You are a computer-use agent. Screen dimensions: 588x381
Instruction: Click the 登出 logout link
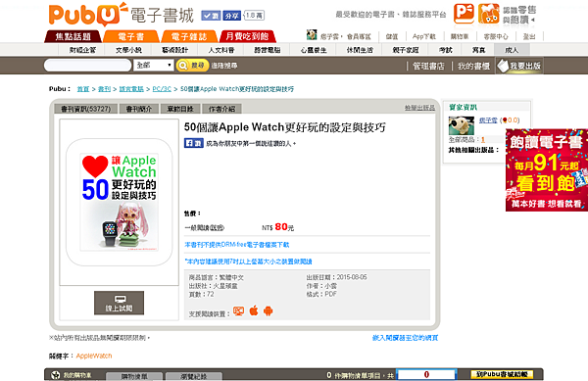[x=529, y=36]
